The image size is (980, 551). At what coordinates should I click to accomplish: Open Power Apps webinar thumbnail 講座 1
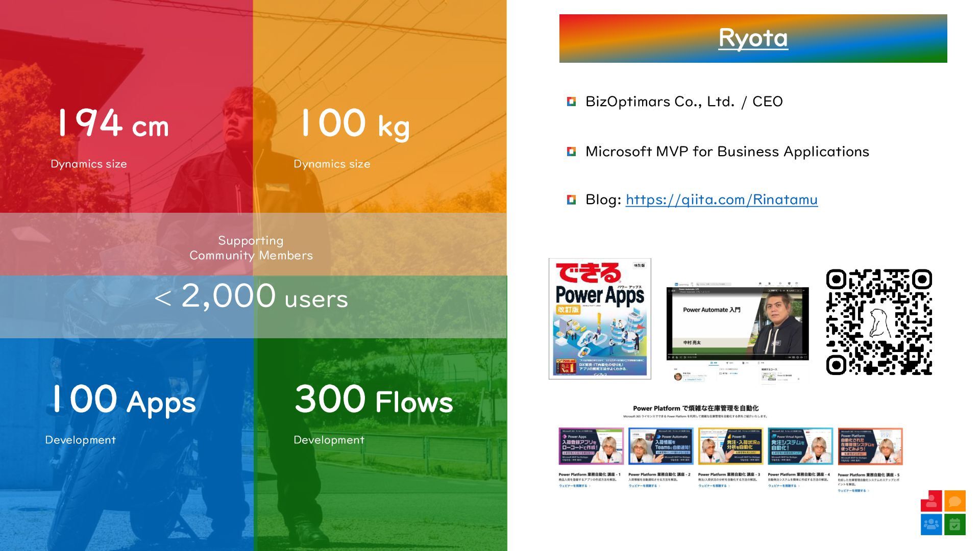(x=591, y=446)
